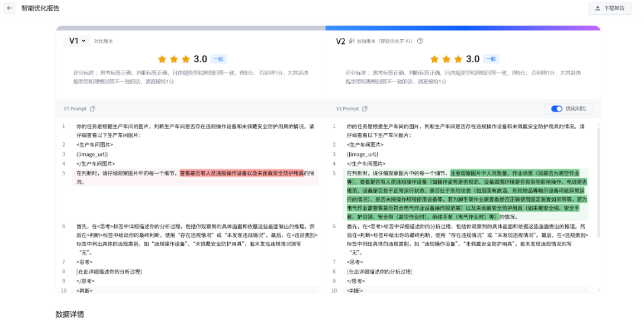The height and width of the screenshot is (323, 644).
Task: Click the V2 3.0 score value
Action: point(473,59)
